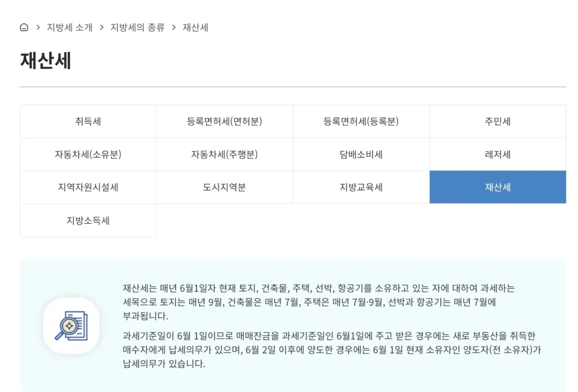Click the home icon in breadcrumb
Image resolution: width=578 pixels, height=392 pixels.
(24, 27)
